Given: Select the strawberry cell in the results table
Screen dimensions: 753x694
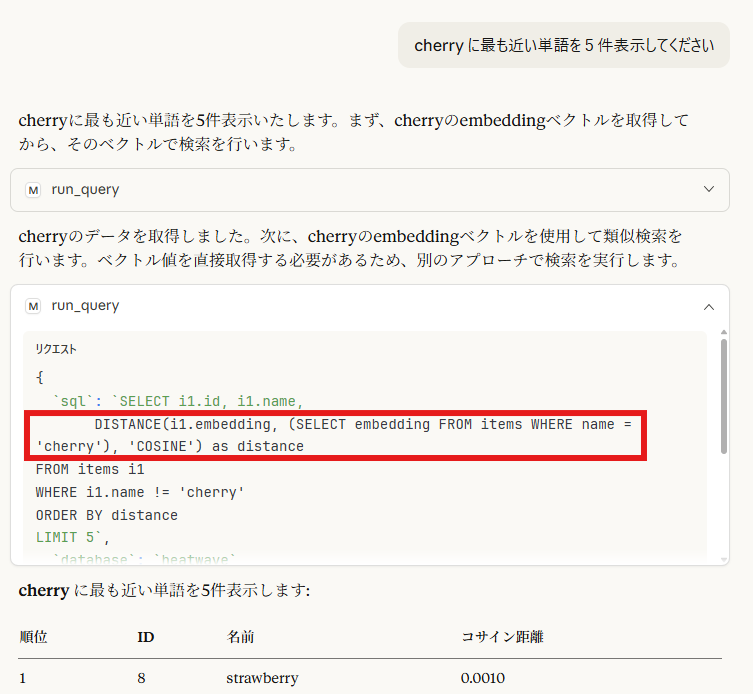Looking at the screenshot, I should (262, 678).
